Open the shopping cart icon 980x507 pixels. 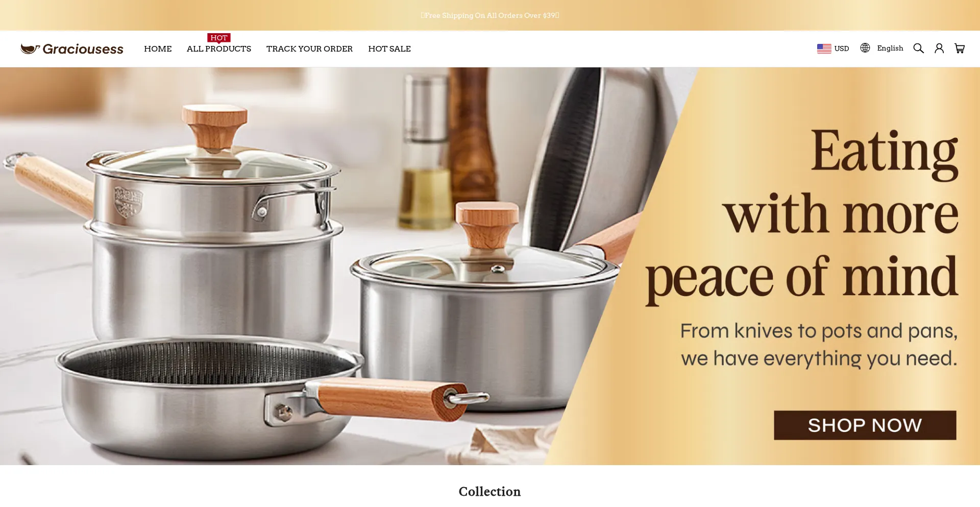[960, 49]
